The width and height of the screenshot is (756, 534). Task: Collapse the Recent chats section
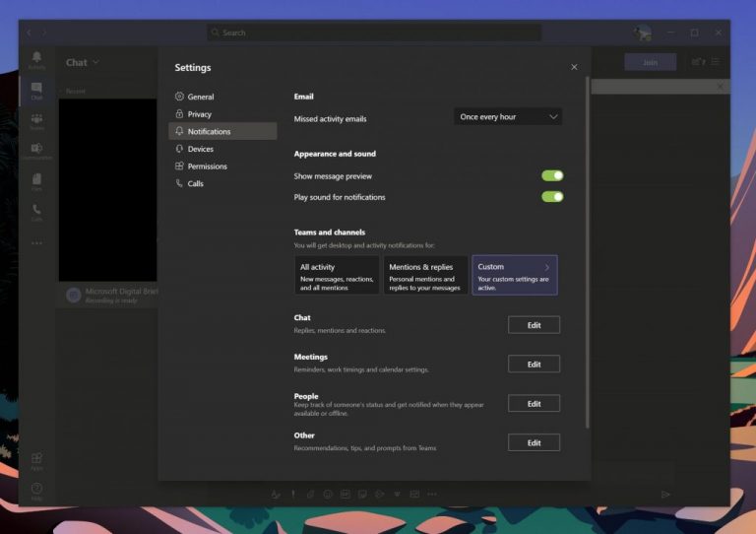pos(72,91)
